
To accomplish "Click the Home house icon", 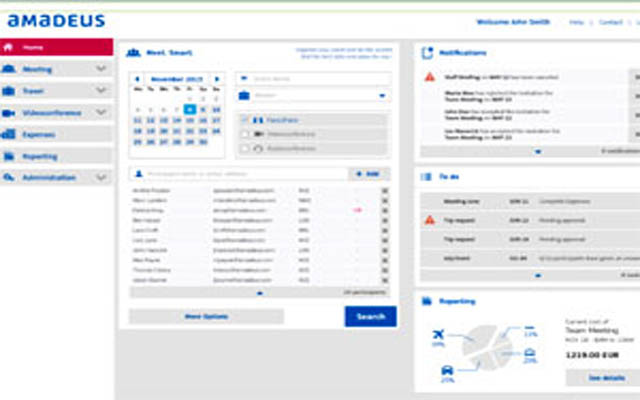I will (x=8, y=47).
